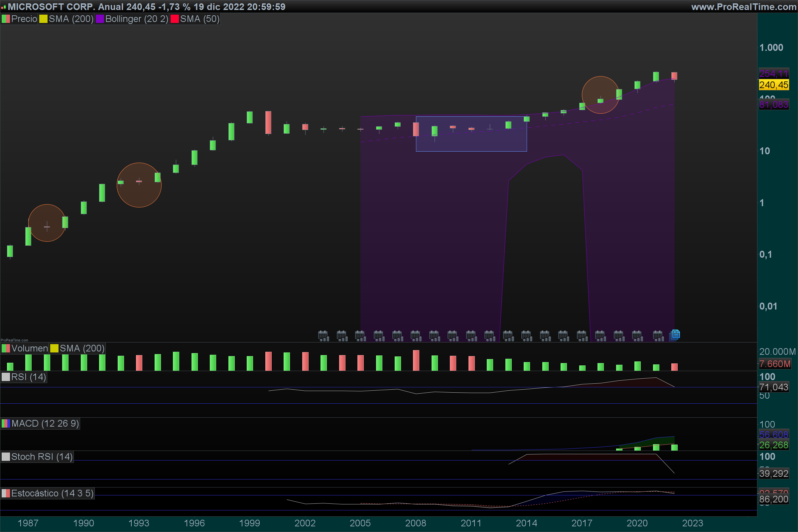Open the Precio legend settings
The image size is (798, 532).
coord(24,19)
